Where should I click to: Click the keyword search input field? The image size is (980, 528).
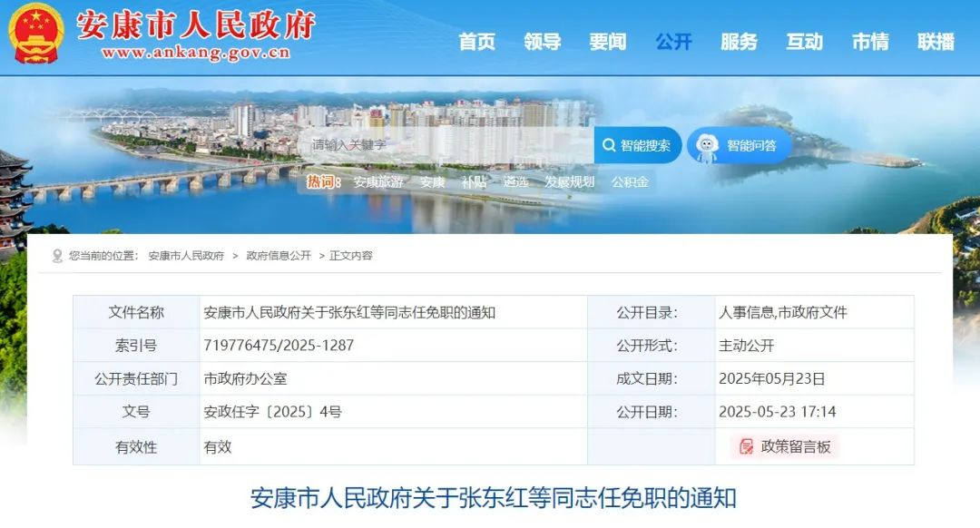[x=446, y=145]
